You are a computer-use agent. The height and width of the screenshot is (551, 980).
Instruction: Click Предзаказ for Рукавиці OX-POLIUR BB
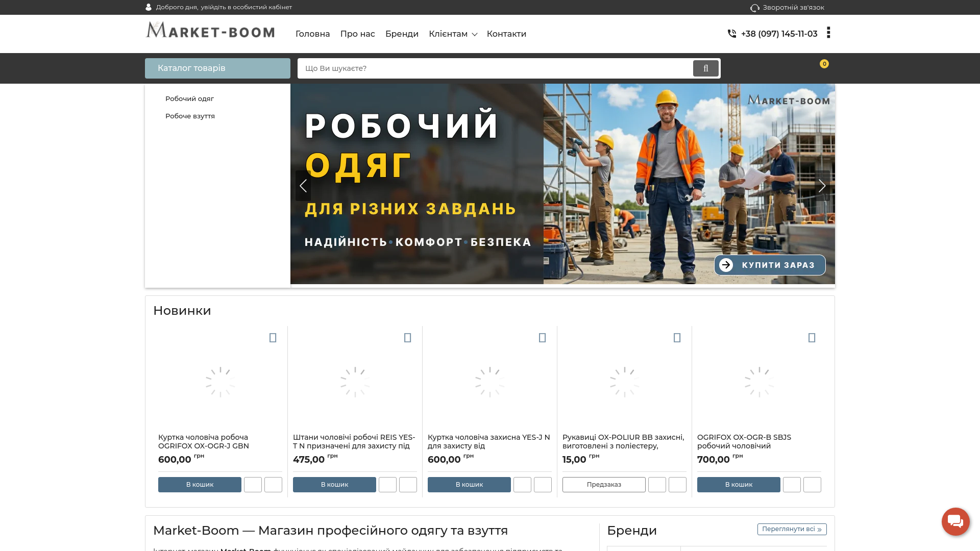click(604, 485)
